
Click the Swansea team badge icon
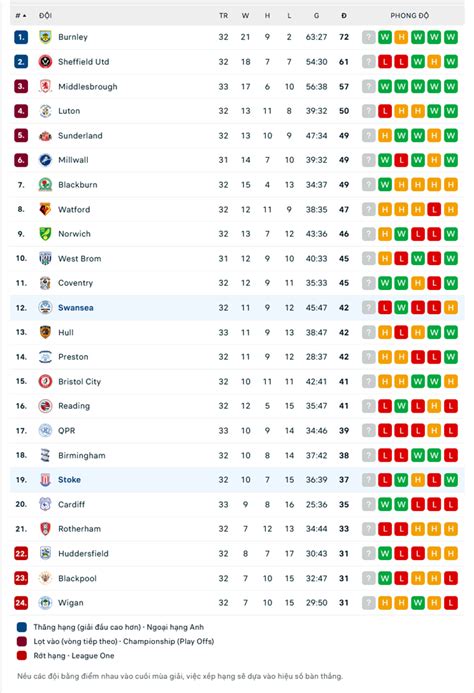(x=45, y=308)
